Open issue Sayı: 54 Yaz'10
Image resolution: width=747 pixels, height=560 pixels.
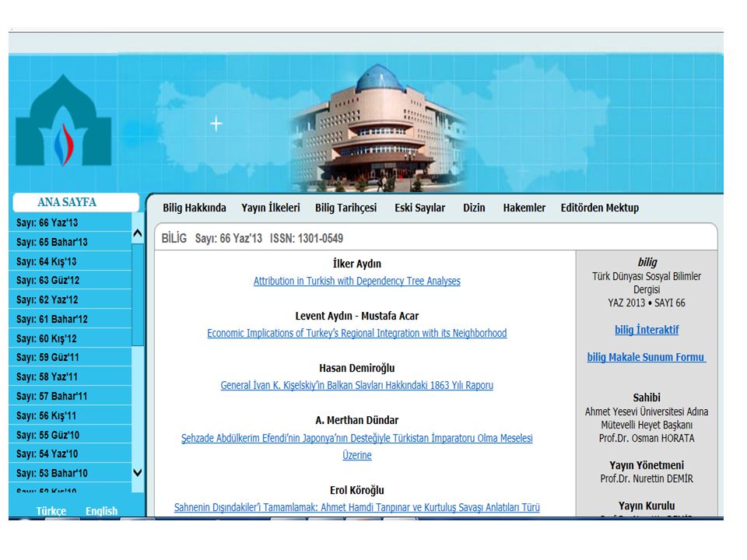tap(70, 453)
